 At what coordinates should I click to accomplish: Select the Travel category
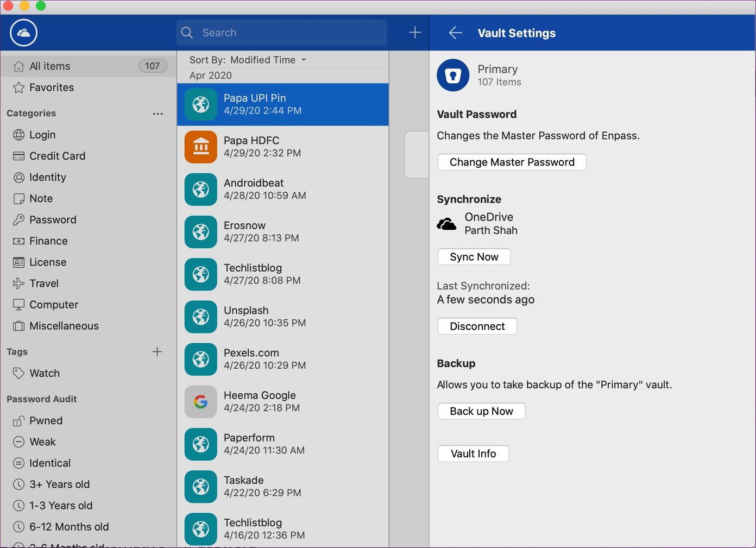[x=88, y=283]
